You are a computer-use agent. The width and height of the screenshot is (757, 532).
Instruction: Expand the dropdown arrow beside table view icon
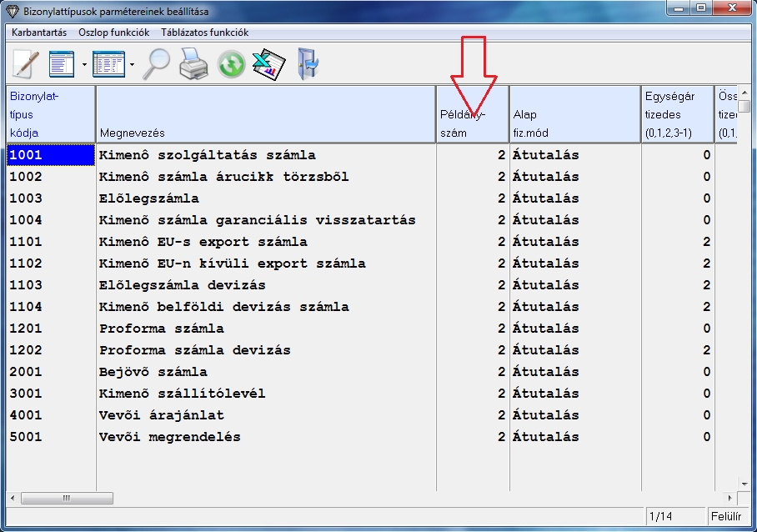click(x=132, y=64)
